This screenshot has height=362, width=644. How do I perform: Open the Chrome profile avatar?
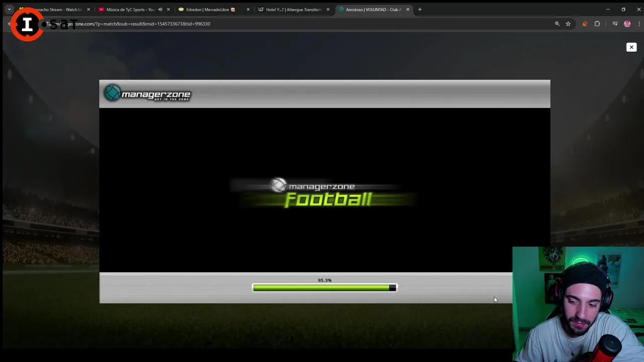click(627, 24)
